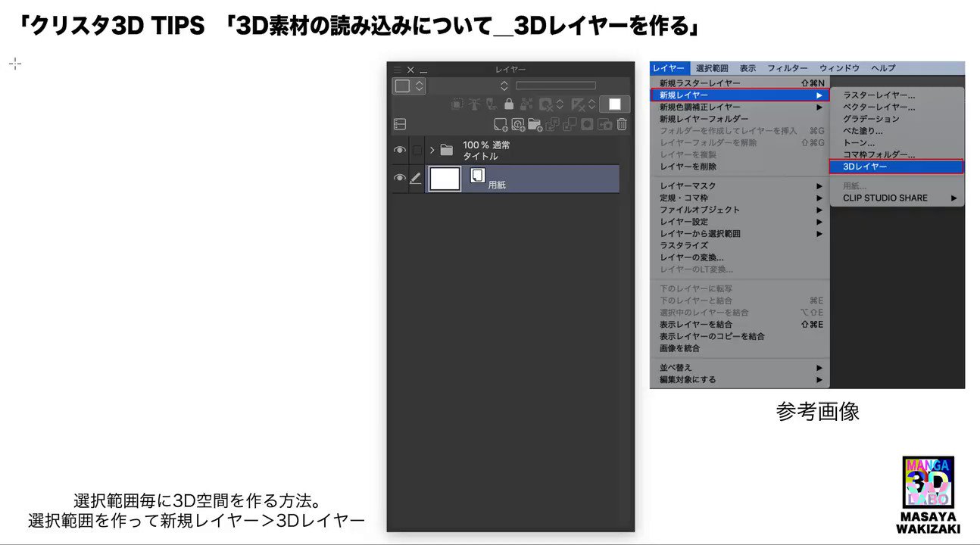Choose 新規レイヤーフォルダー

(740, 119)
